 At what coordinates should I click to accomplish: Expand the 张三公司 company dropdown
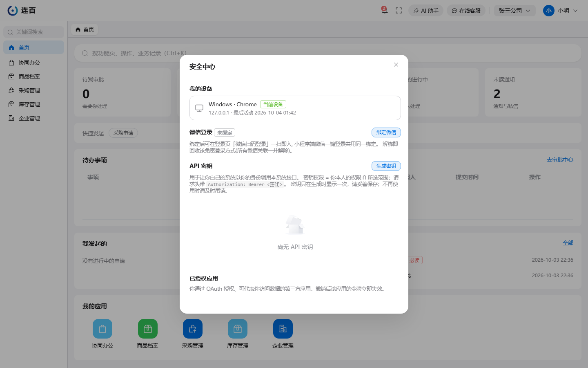tap(514, 11)
